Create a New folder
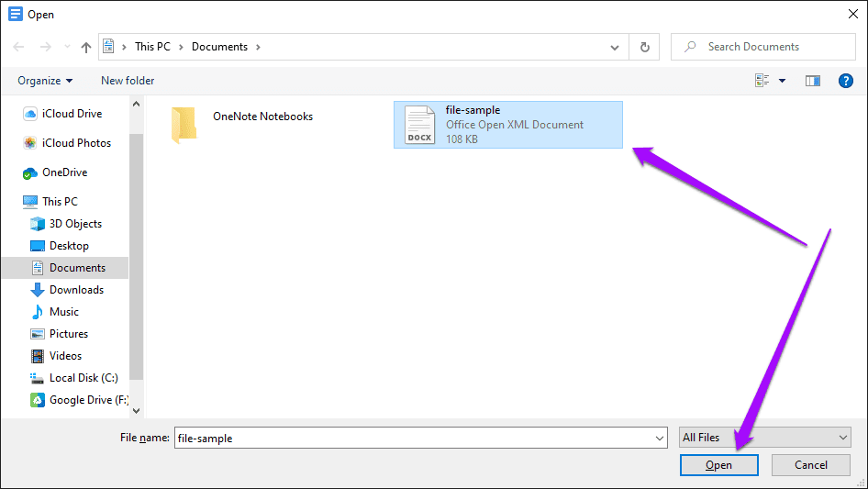Screen dimensions: 868x489 coord(128,81)
